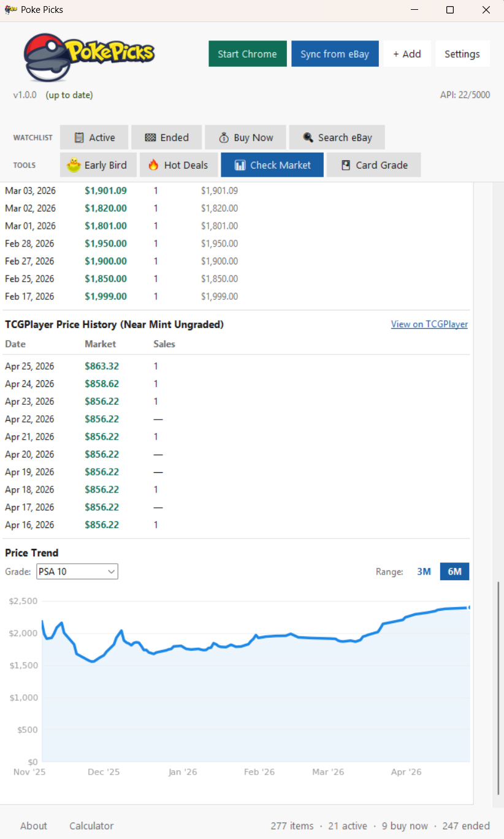Image resolution: width=504 pixels, height=839 pixels.
Task: Click the + Add button
Action: [x=407, y=54]
